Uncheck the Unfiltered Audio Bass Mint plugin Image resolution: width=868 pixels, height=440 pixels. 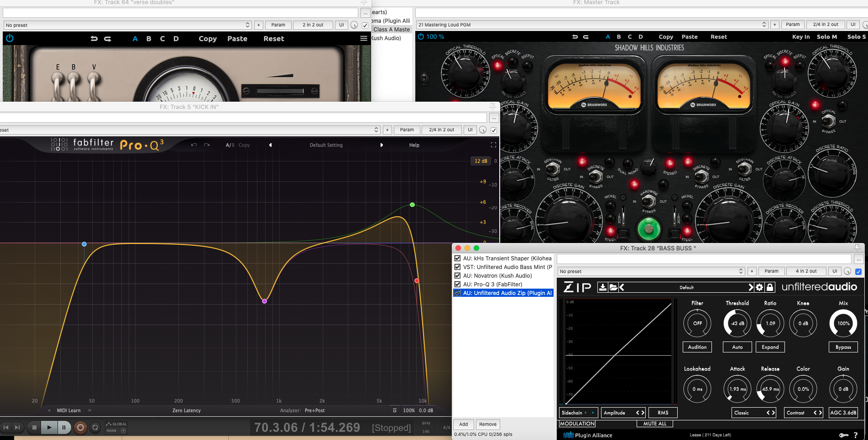tap(457, 267)
